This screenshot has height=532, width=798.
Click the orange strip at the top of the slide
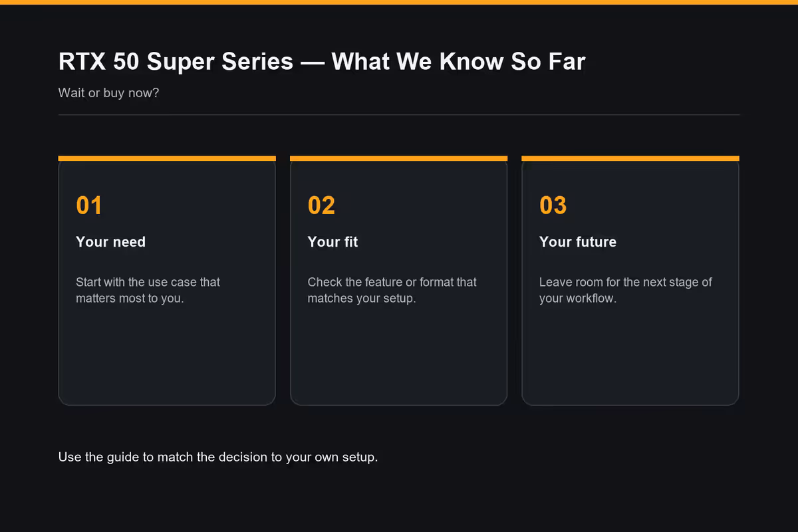[x=399, y=2]
